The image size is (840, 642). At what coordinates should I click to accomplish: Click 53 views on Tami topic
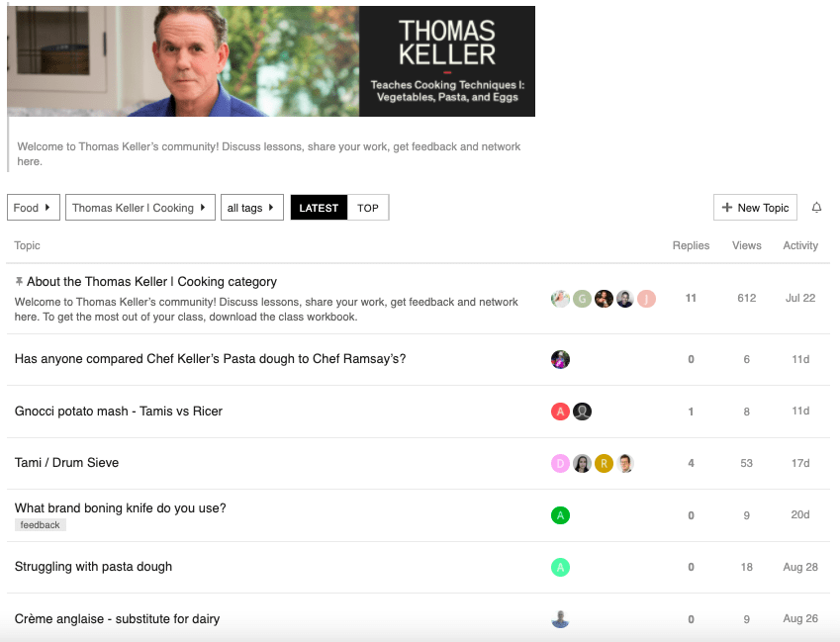pyautogui.click(x=746, y=463)
